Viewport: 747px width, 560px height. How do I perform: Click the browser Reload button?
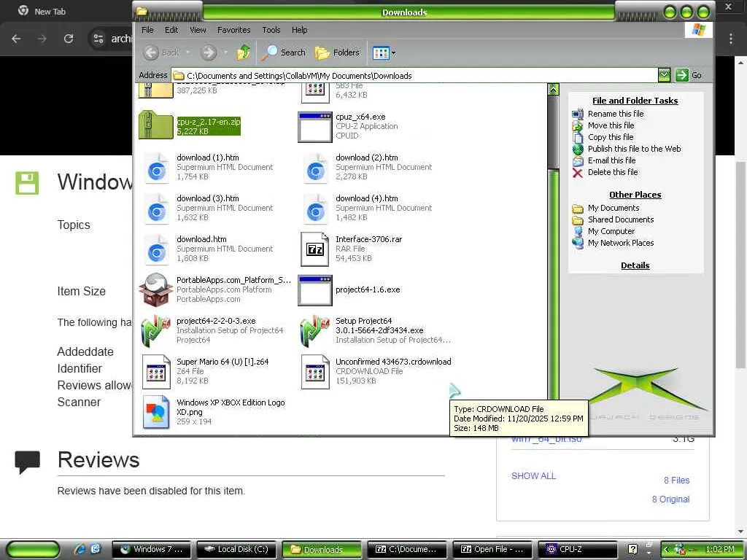[x=69, y=39]
